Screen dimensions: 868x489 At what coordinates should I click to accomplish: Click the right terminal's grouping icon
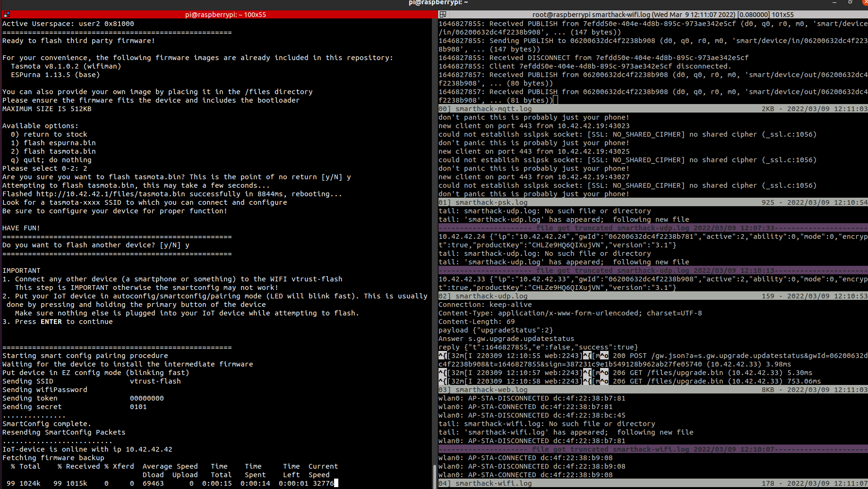pyautogui.click(x=443, y=15)
